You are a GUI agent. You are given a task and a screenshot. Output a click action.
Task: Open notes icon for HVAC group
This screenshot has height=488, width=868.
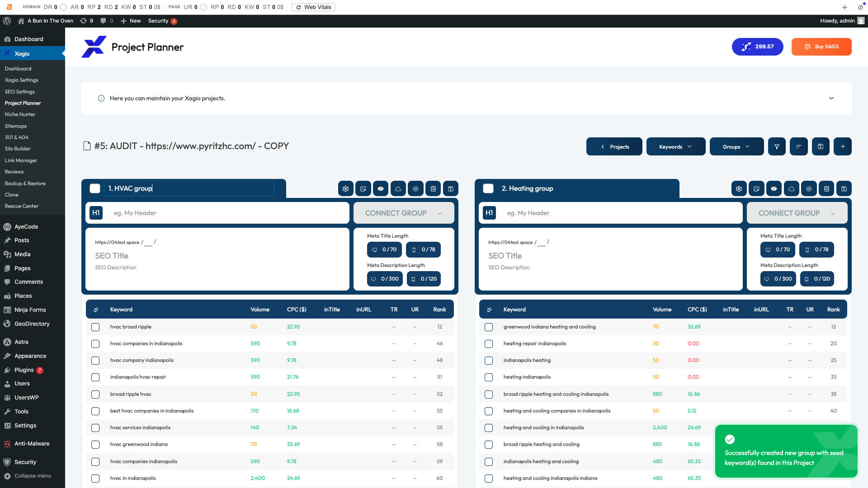(x=363, y=189)
